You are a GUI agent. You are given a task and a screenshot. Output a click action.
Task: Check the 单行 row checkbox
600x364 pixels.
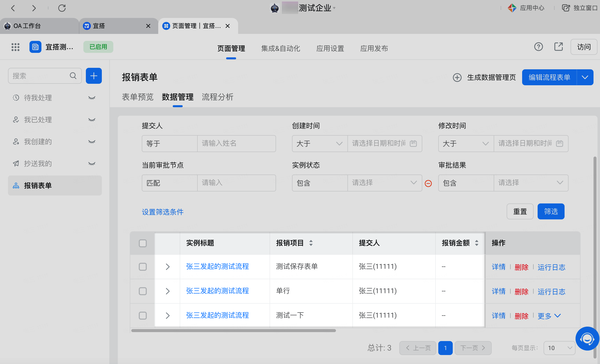143,291
